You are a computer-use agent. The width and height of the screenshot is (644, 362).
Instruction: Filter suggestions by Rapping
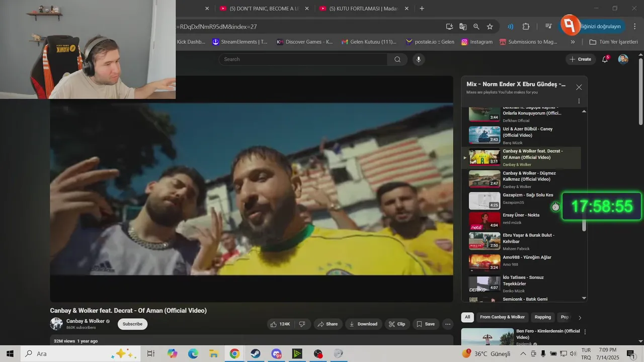pos(542,317)
